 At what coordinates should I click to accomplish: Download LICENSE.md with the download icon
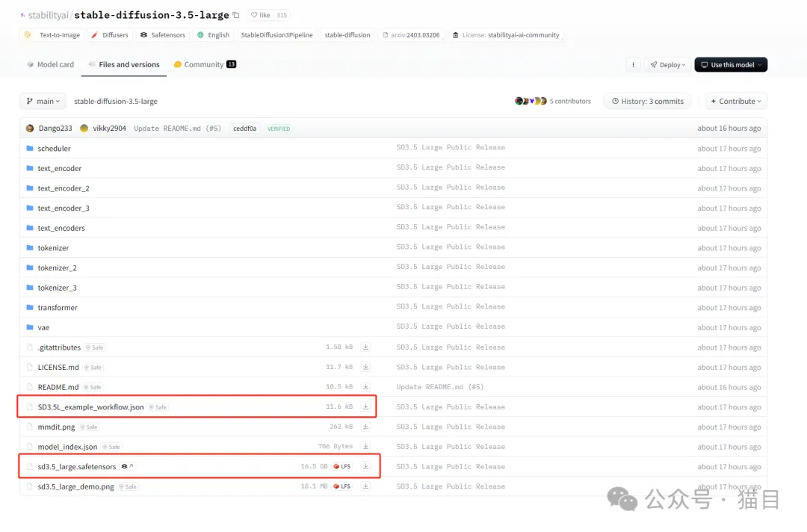365,367
